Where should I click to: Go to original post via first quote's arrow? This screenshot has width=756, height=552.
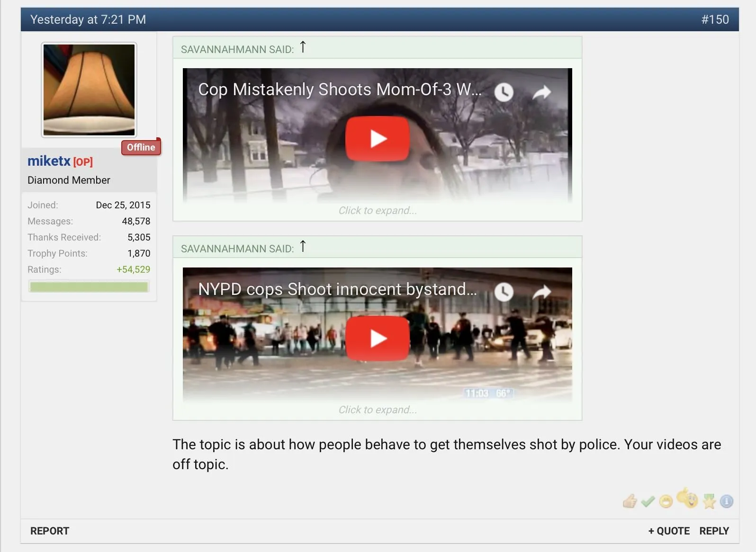point(303,47)
